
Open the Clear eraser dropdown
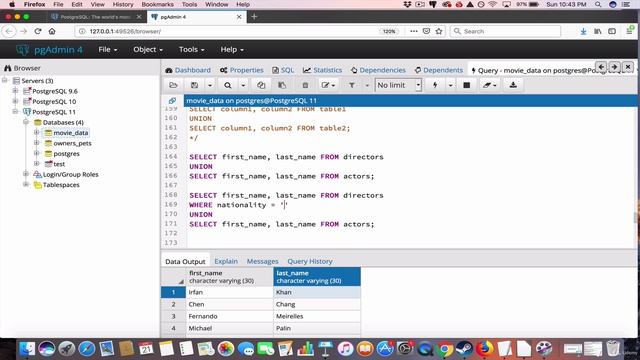(489, 85)
